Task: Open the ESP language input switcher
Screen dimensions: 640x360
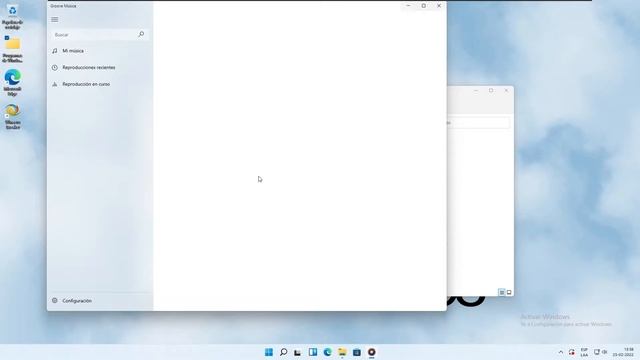Action: (584, 352)
